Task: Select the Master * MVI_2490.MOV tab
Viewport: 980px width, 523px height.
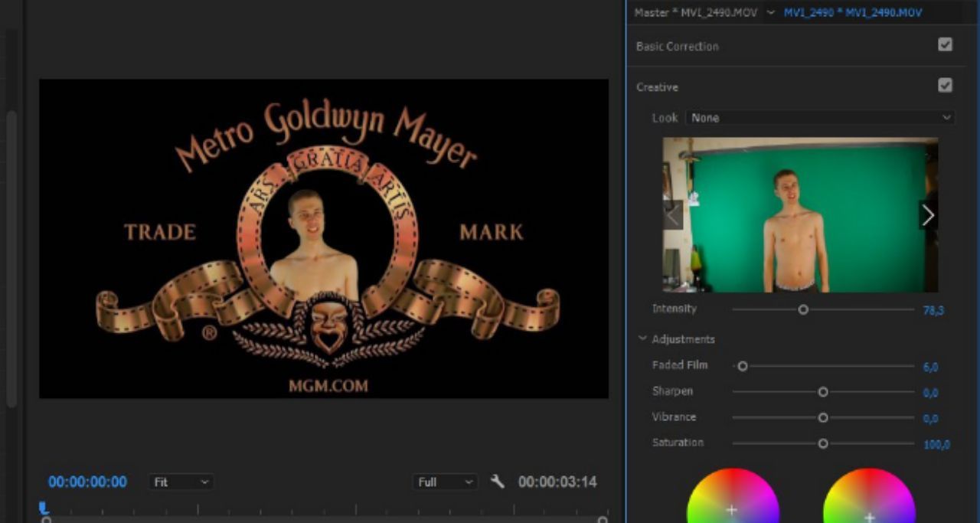Action: [x=696, y=13]
